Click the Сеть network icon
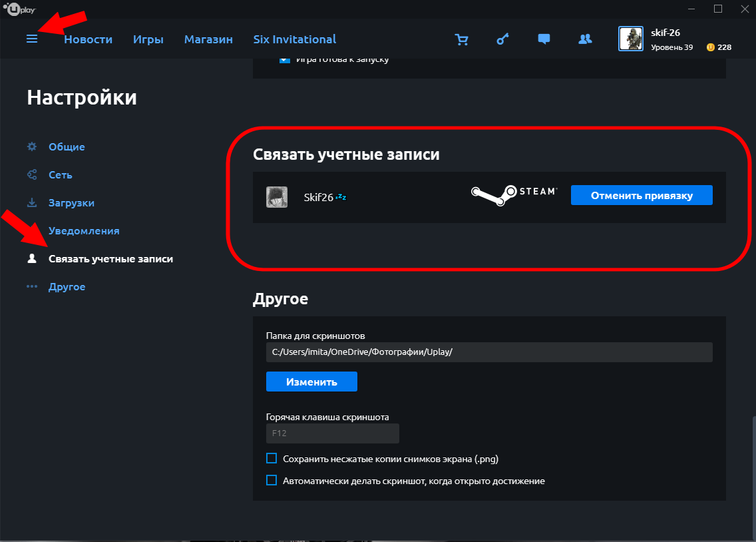Viewport: 756px width, 542px height. tap(32, 174)
